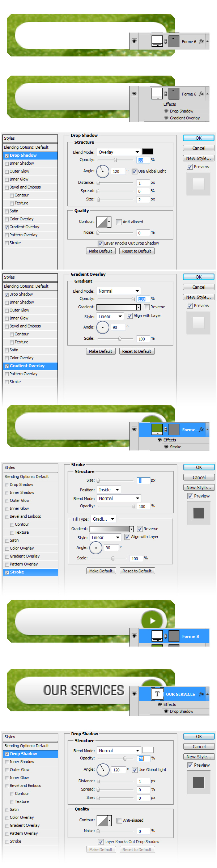Open Blend Mode dropdown in the Stroke dialog
Viewport: 217px width, 868px height.
pos(119,499)
